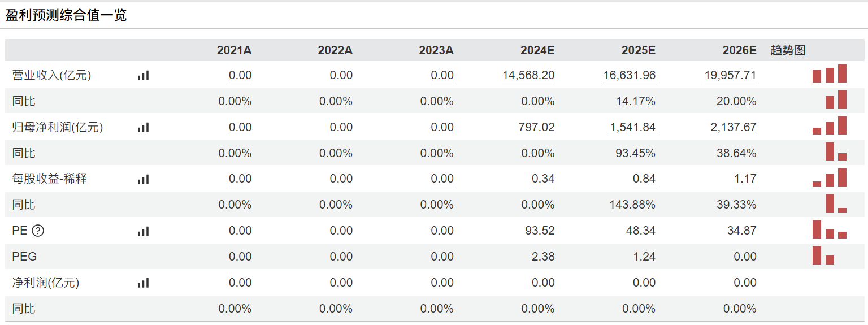Image resolution: width=868 pixels, height=325 pixels.
Task: Click the 2026E diluted EPS value 1.17
Action: (x=745, y=179)
